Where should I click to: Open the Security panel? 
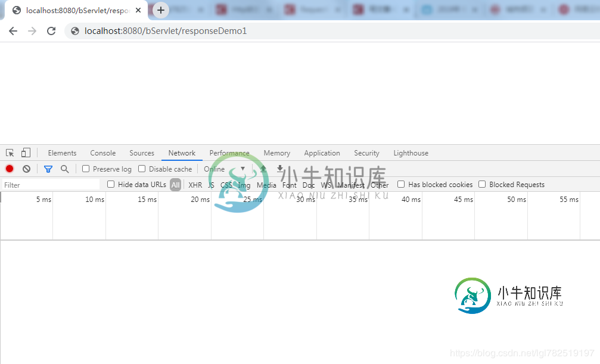pos(366,153)
